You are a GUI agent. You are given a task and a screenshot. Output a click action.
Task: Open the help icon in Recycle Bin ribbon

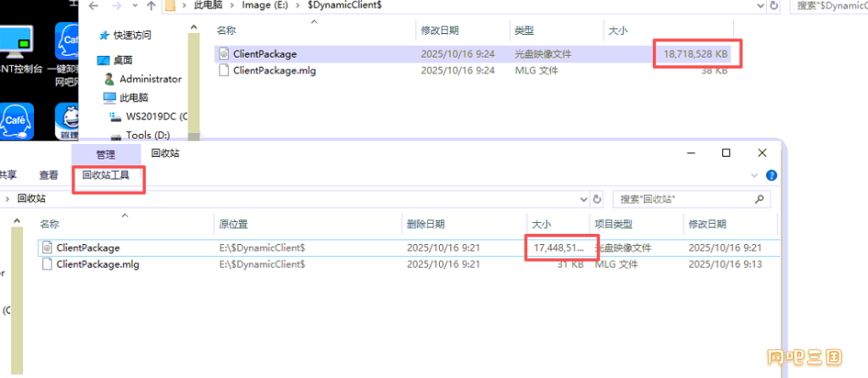click(x=771, y=175)
